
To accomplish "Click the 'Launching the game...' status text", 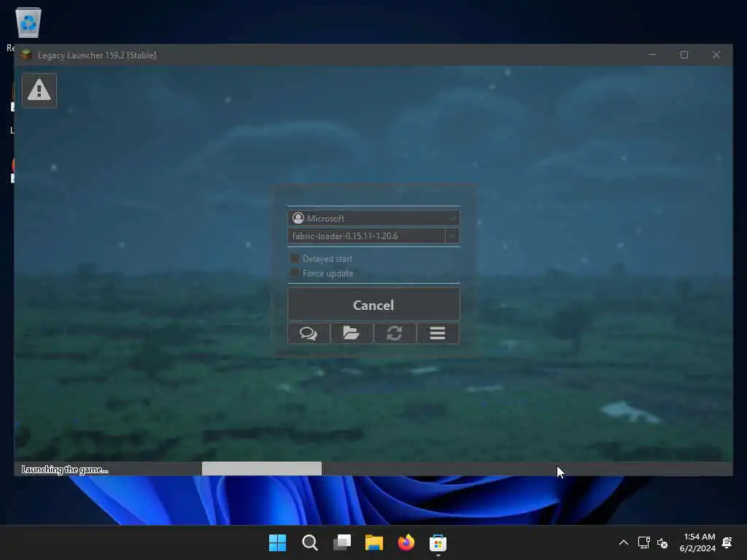I will [65, 470].
